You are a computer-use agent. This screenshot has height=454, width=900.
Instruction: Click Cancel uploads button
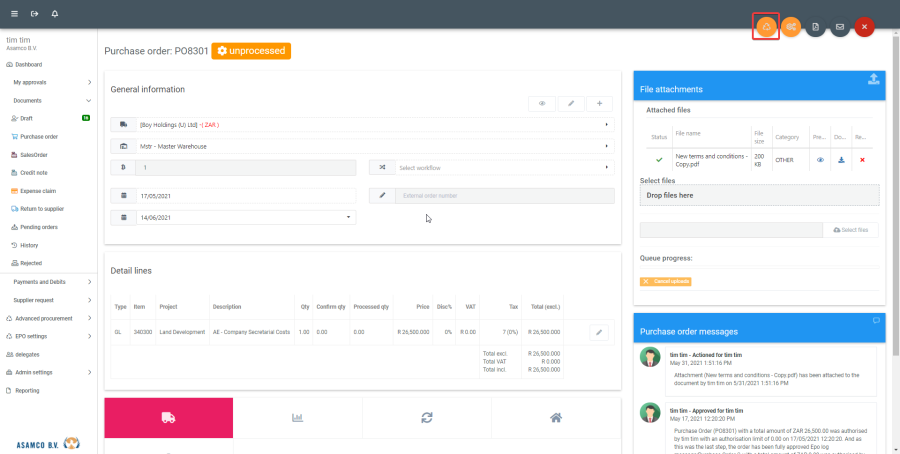(665, 281)
